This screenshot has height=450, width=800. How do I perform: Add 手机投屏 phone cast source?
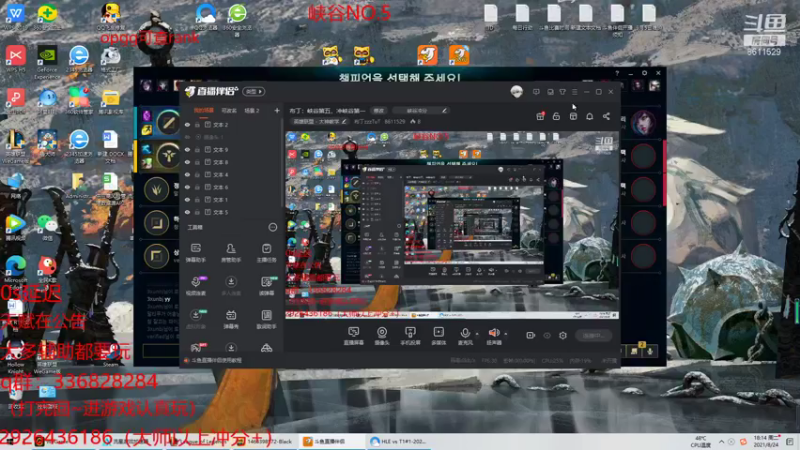pyautogui.click(x=410, y=336)
